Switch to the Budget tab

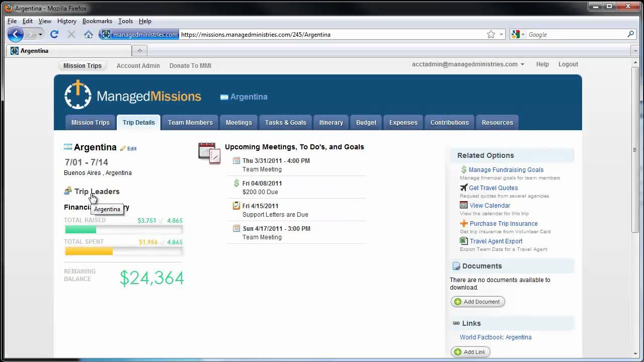click(x=366, y=122)
